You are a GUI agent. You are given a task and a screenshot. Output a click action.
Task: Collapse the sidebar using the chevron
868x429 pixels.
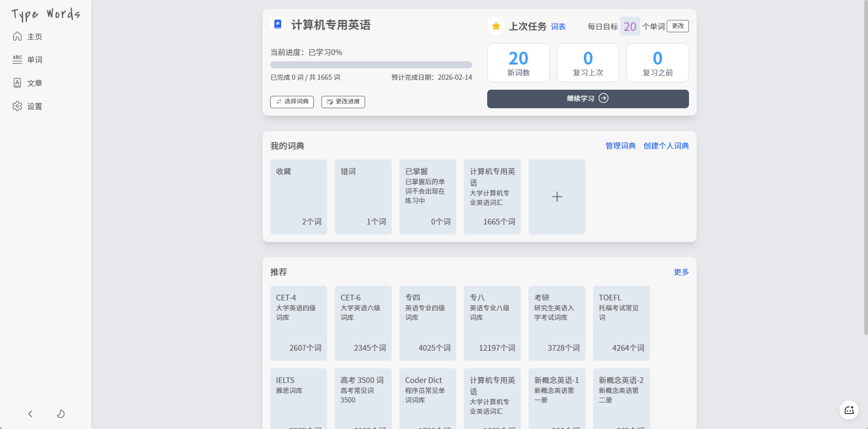pos(30,414)
